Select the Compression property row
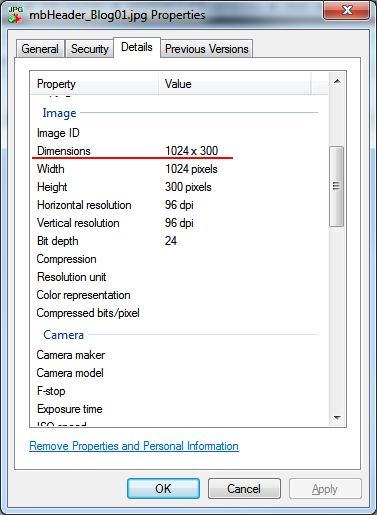Screen dimensions: 377x515 click(x=179, y=259)
